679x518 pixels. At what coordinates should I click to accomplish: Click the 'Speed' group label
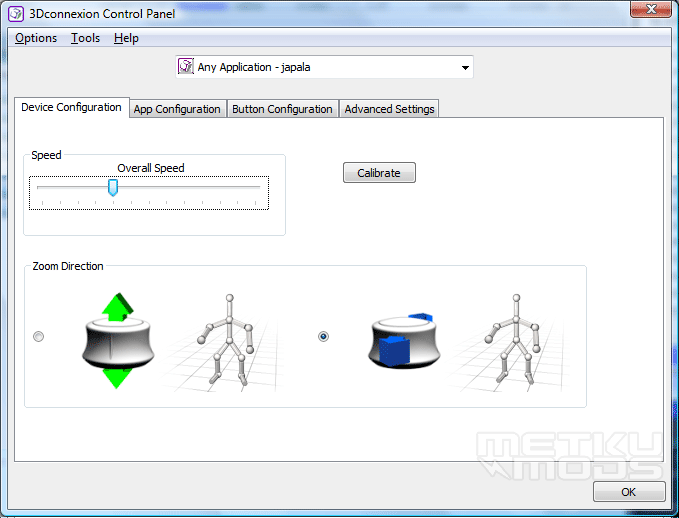coord(46,155)
